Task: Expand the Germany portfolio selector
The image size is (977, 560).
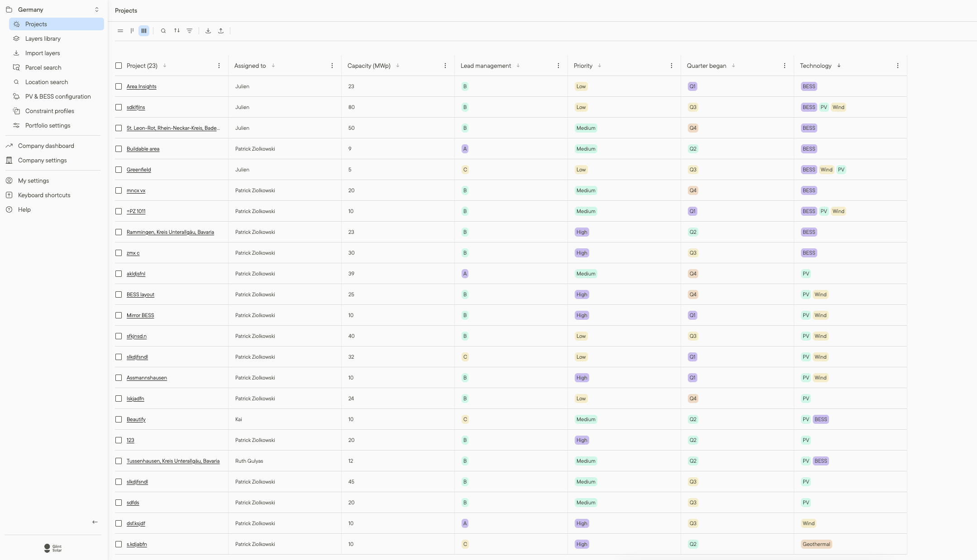Action: [x=96, y=9]
